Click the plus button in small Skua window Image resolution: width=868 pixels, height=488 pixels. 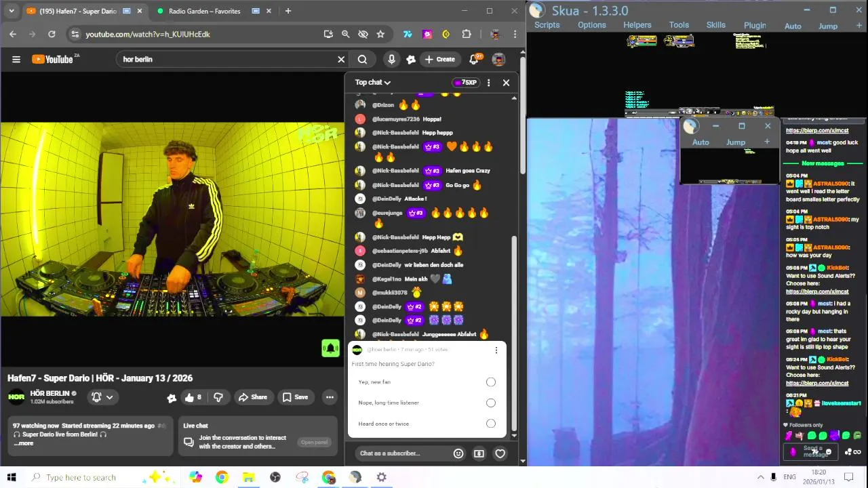pyautogui.click(x=767, y=142)
